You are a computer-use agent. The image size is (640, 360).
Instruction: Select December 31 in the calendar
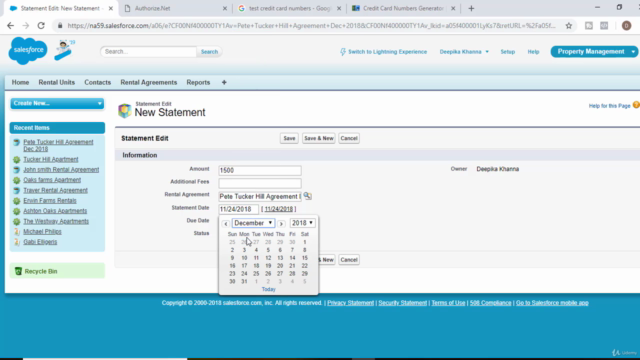(244, 281)
